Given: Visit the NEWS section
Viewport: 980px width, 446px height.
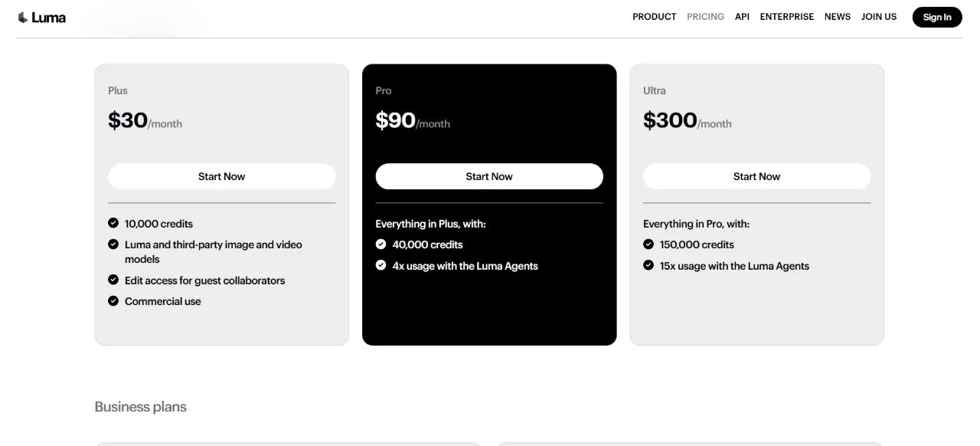Looking at the screenshot, I should tap(838, 17).
